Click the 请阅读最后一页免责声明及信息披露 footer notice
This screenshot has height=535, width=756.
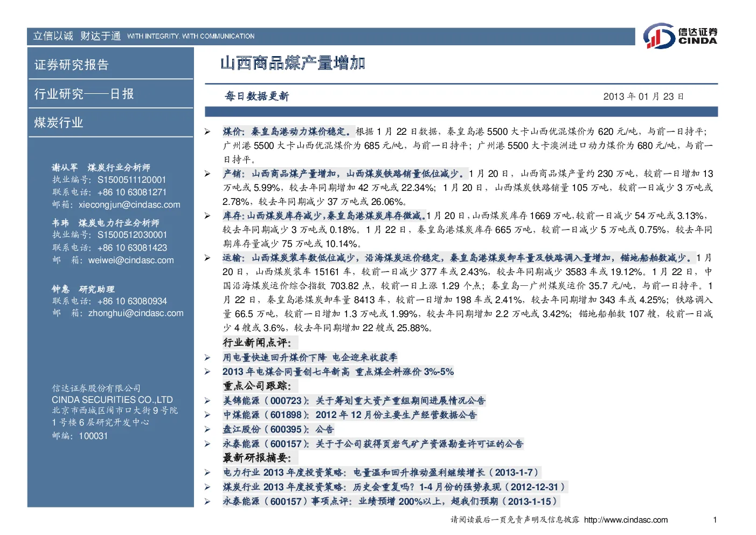point(515,520)
